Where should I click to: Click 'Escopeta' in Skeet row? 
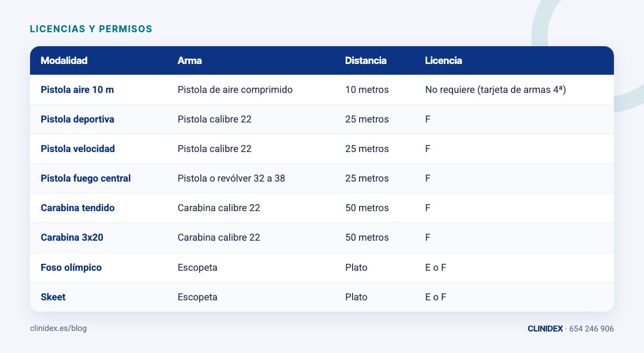pos(197,297)
